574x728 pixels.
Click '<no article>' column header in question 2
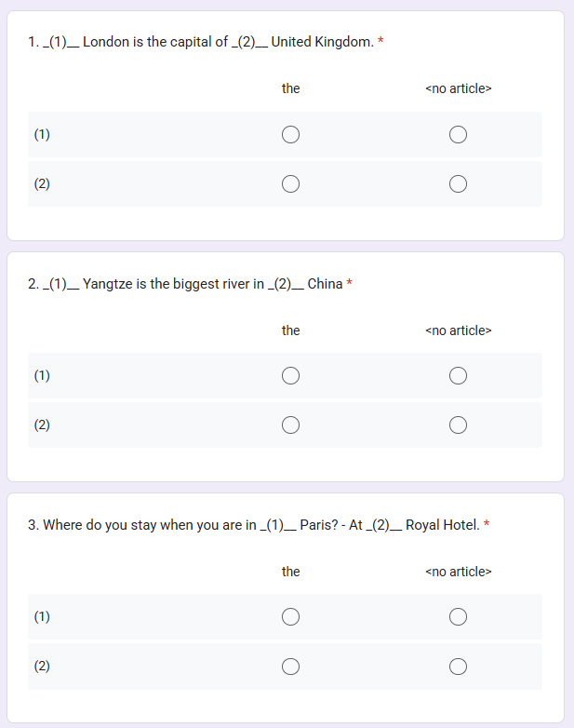point(458,330)
